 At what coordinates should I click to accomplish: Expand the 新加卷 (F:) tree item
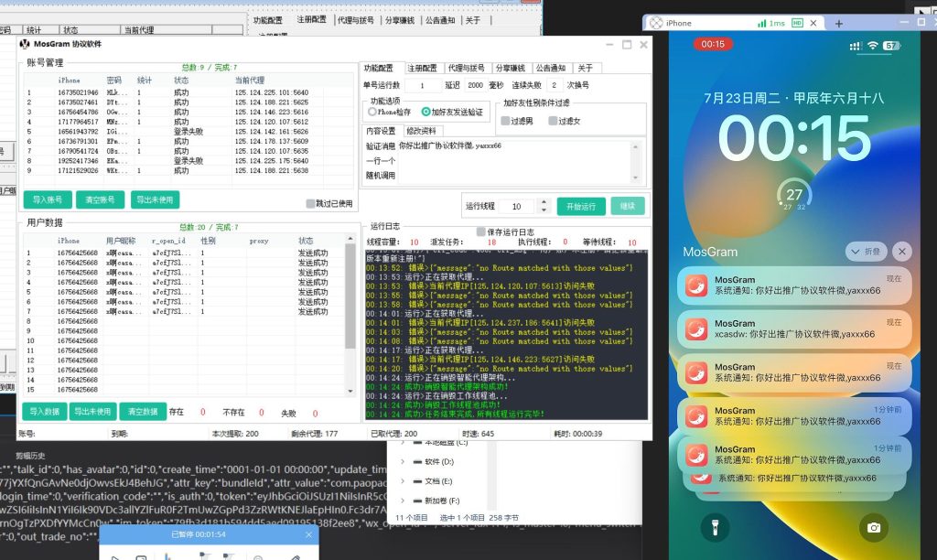coord(403,500)
